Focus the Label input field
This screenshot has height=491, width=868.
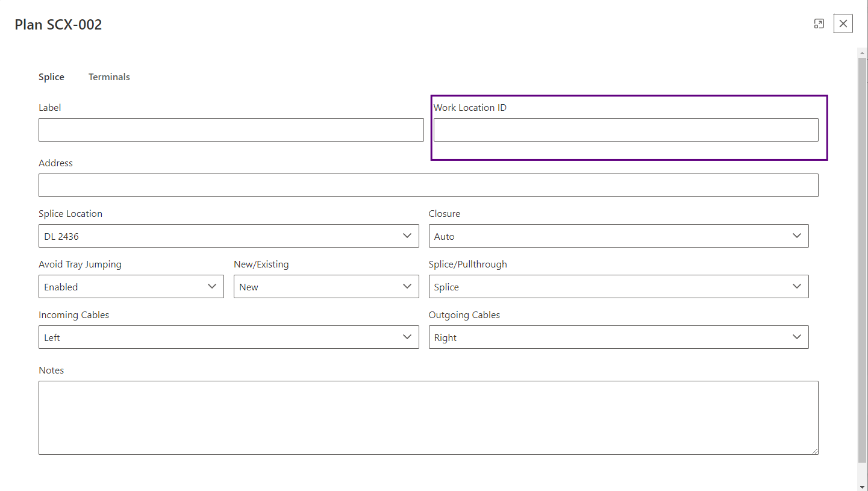[x=231, y=130]
